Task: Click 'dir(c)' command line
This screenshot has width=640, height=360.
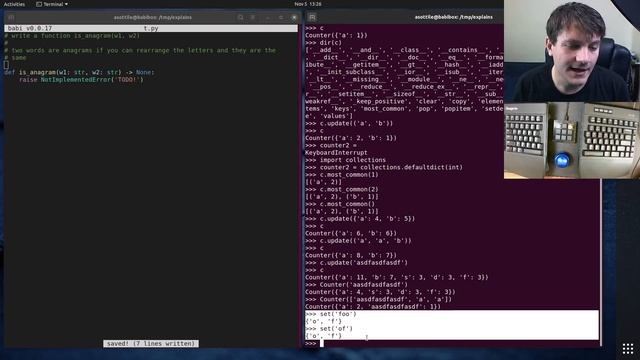Action: (331, 42)
